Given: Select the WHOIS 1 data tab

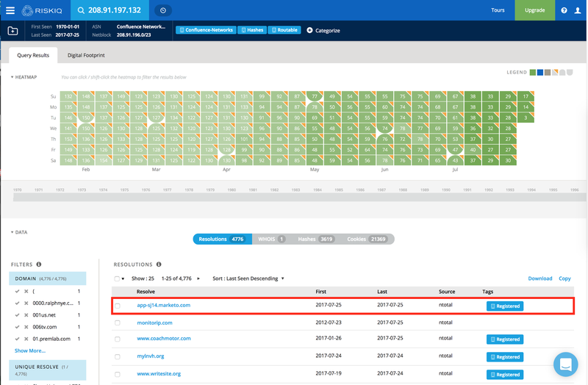Looking at the screenshot, I should [x=271, y=240].
